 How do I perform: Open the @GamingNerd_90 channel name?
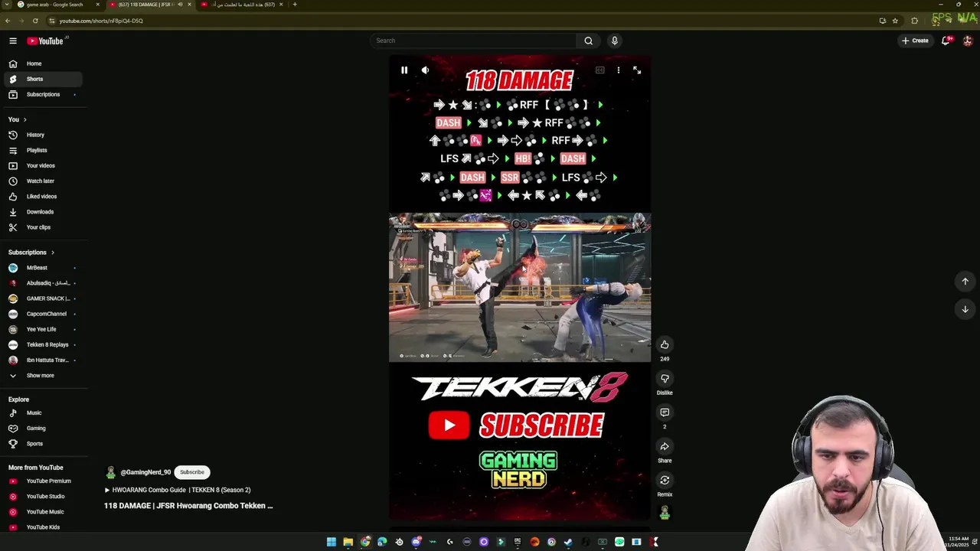pos(145,472)
